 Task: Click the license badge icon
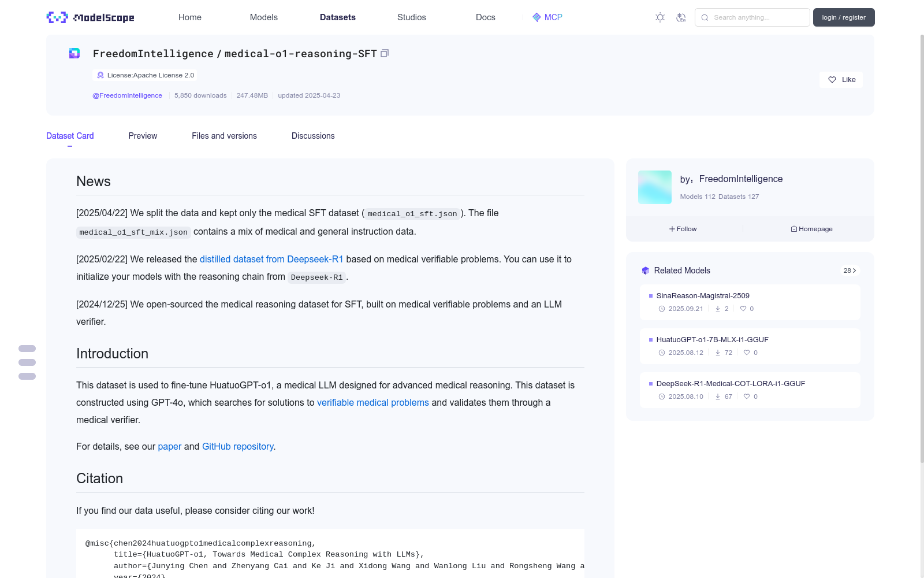tap(100, 75)
